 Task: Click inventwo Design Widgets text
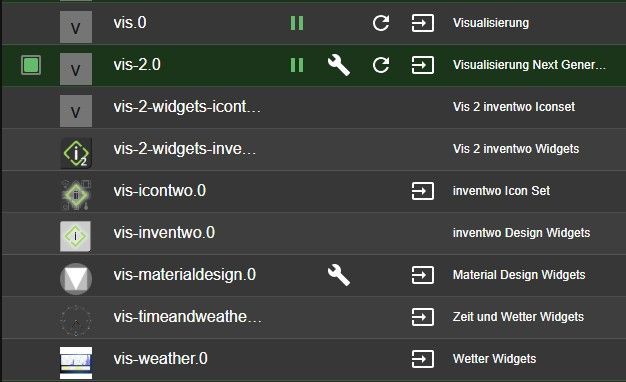521,233
